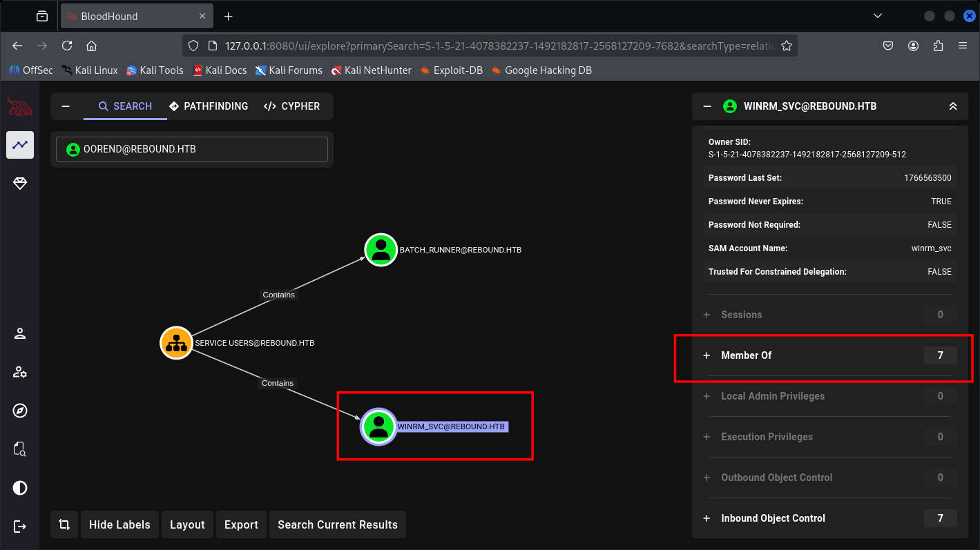Collapse the search panel with minus button
The height and width of the screenshot is (550, 980).
pyautogui.click(x=66, y=106)
